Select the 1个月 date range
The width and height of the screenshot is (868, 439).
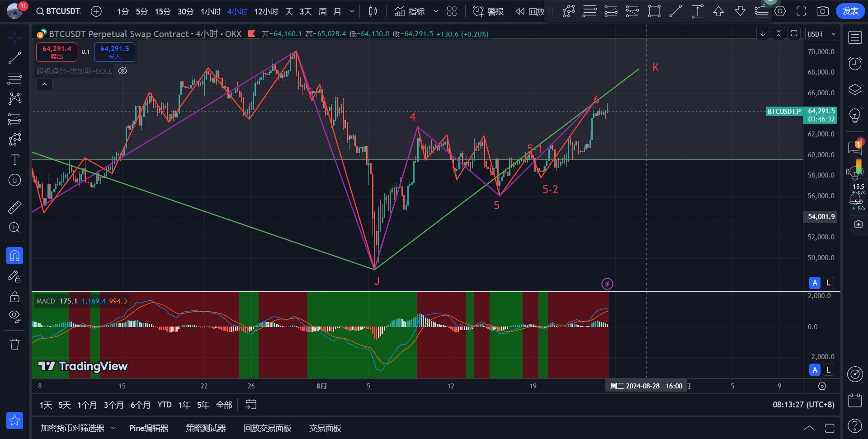point(87,405)
